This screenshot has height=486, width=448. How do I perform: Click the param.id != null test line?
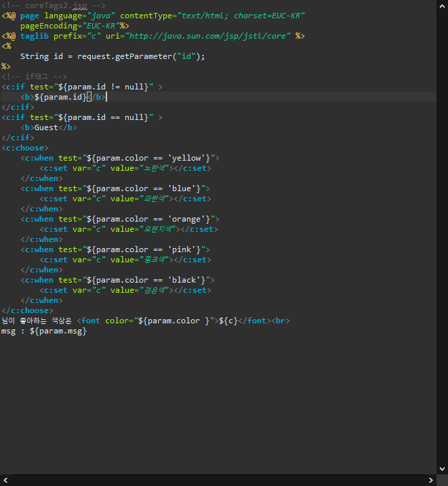click(82, 87)
